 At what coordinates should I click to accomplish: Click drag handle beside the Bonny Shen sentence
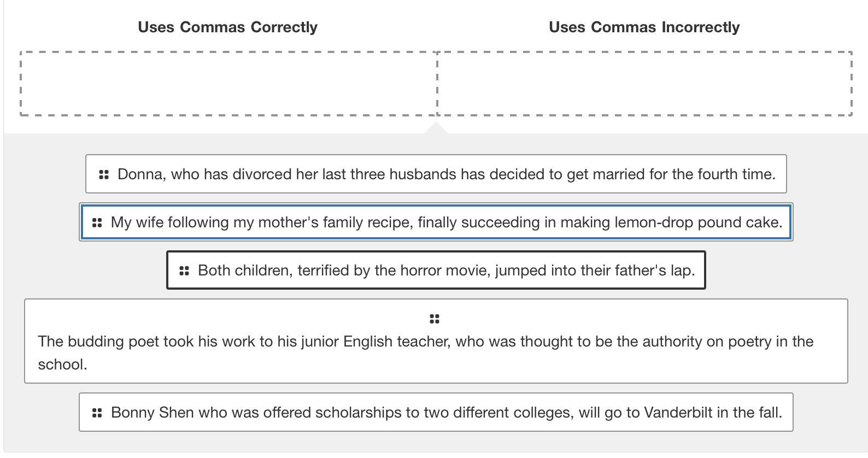click(97, 413)
